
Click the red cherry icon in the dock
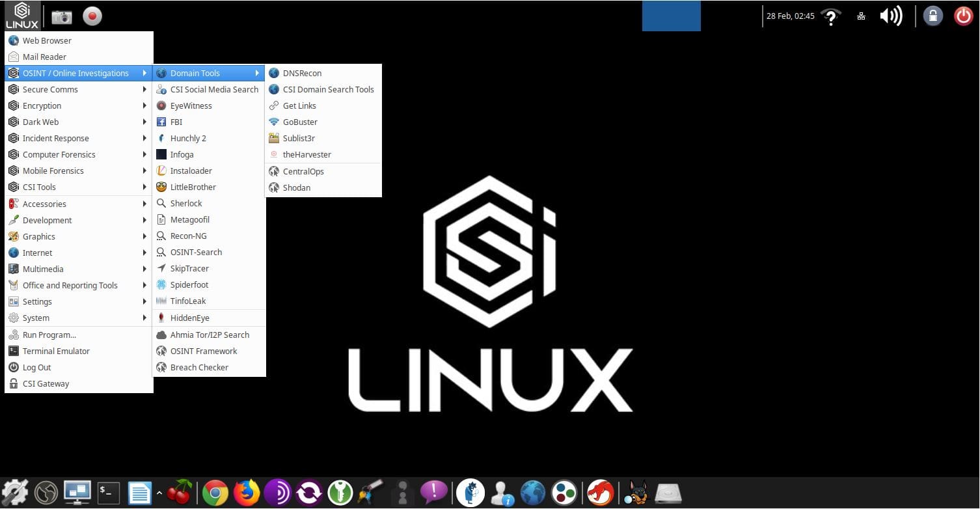point(180,493)
